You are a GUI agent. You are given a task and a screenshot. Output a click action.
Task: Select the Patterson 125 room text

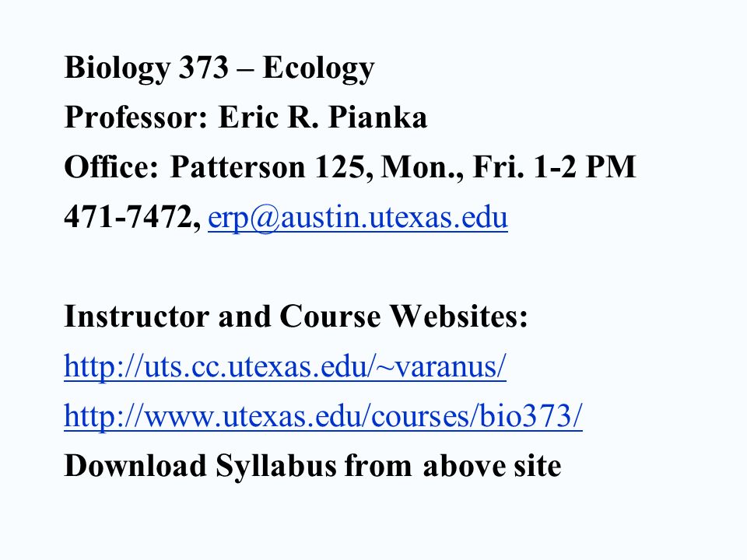(267, 167)
